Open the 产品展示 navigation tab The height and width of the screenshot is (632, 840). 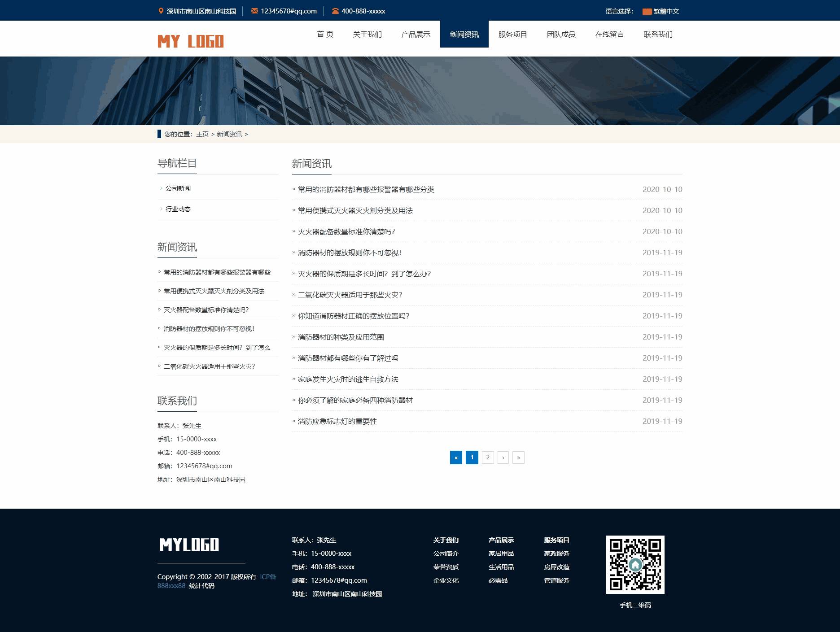[416, 34]
